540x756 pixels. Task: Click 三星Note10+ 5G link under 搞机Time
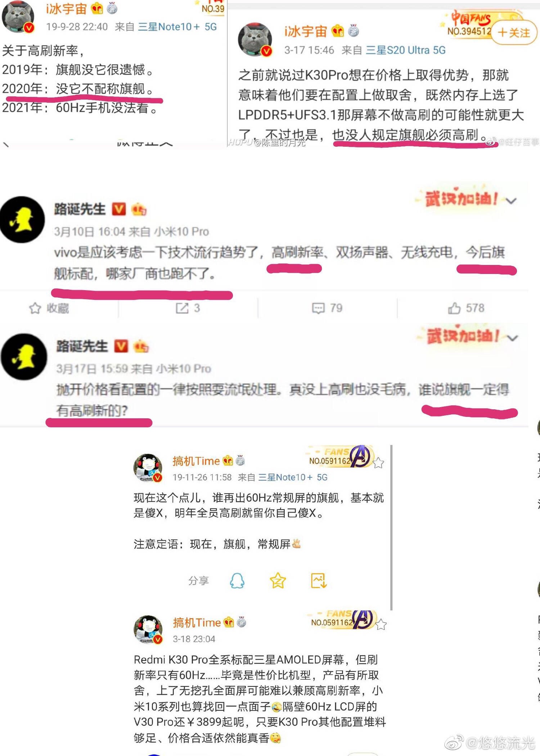tap(293, 477)
